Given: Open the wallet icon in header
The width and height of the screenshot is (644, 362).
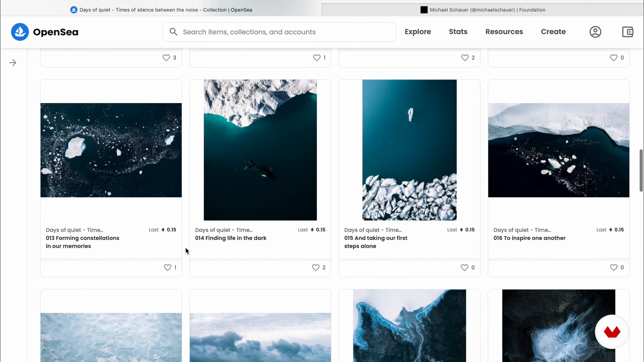Looking at the screenshot, I should click(x=628, y=32).
